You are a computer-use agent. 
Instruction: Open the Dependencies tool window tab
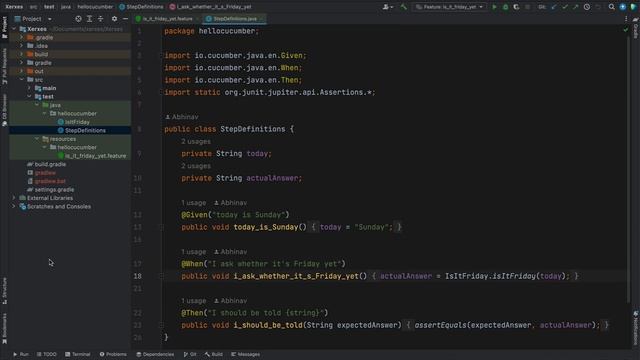155,354
